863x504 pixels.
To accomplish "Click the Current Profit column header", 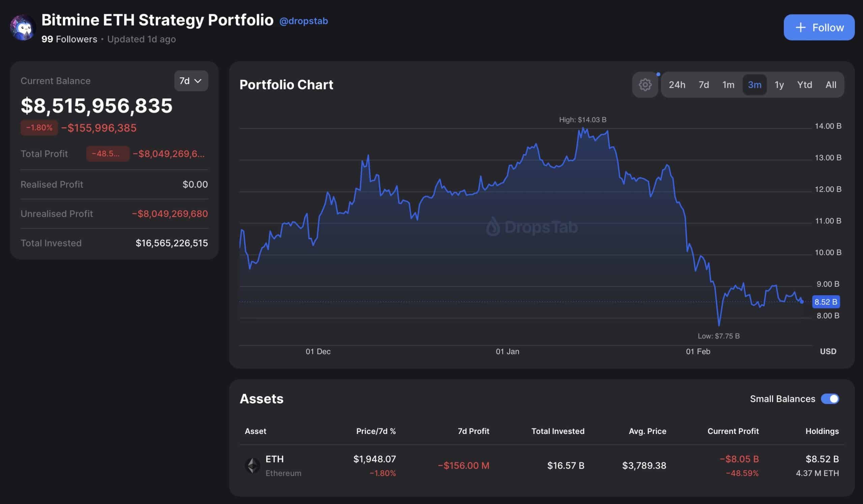I will (734, 431).
